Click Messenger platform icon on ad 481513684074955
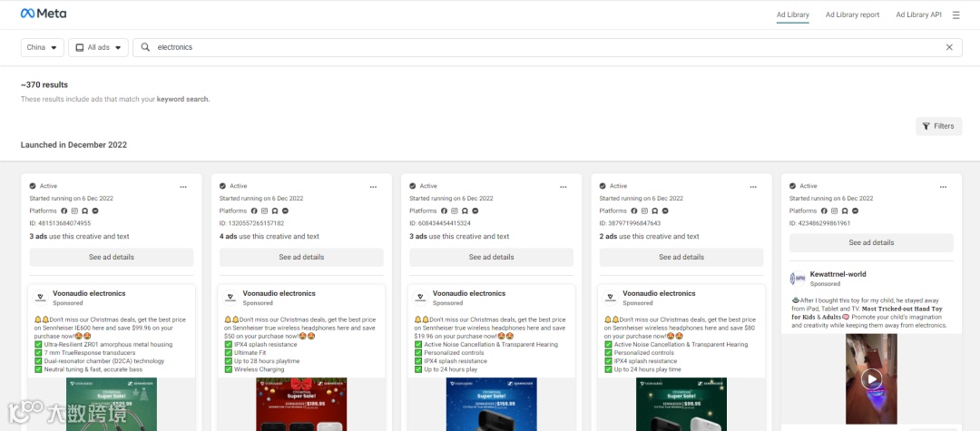 tap(95, 211)
